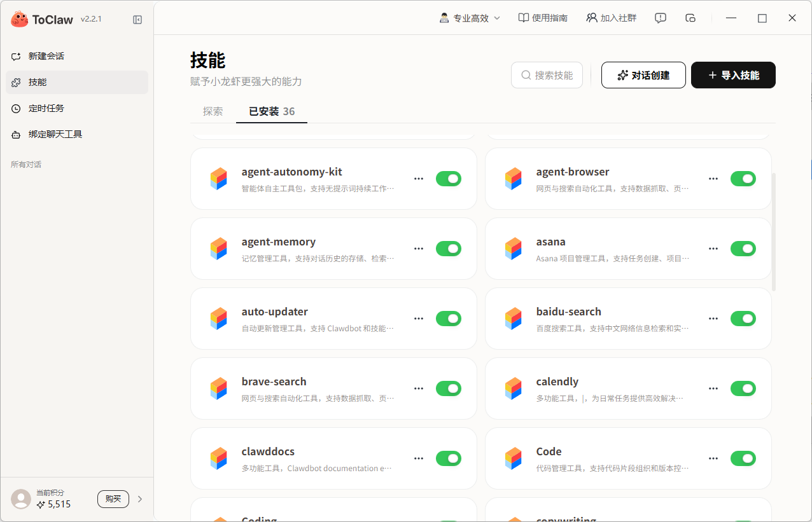Image resolution: width=812 pixels, height=522 pixels.
Task: Click the agent-autonomy-kit skill title
Action: tap(292, 172)
